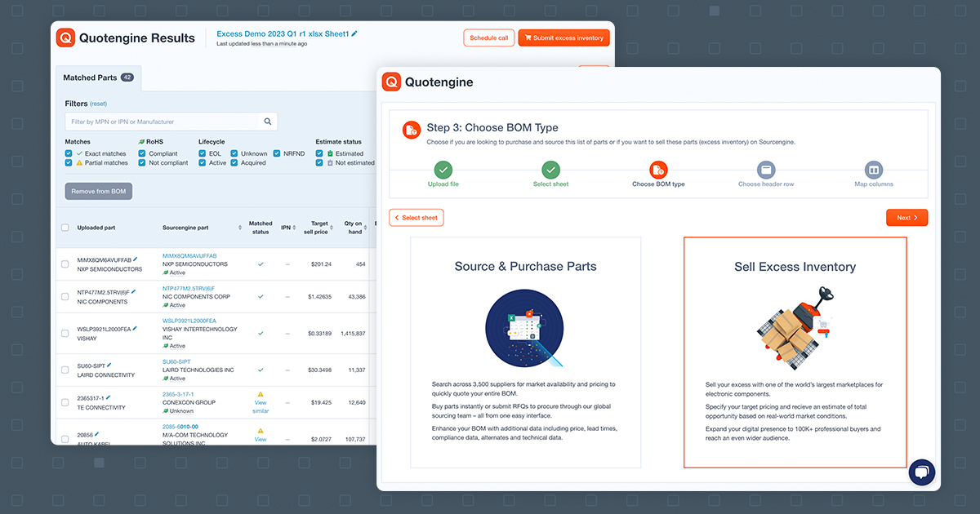Viewport: 980px width, 514px height.
Task: Click the Sell Excess Inventory pallet illustration
Action: [795, 329]
